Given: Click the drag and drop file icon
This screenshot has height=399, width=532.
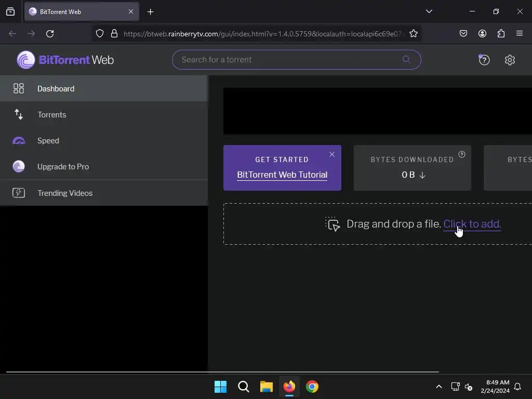Looking at the screenshot, I should click(x=332, y=224).
